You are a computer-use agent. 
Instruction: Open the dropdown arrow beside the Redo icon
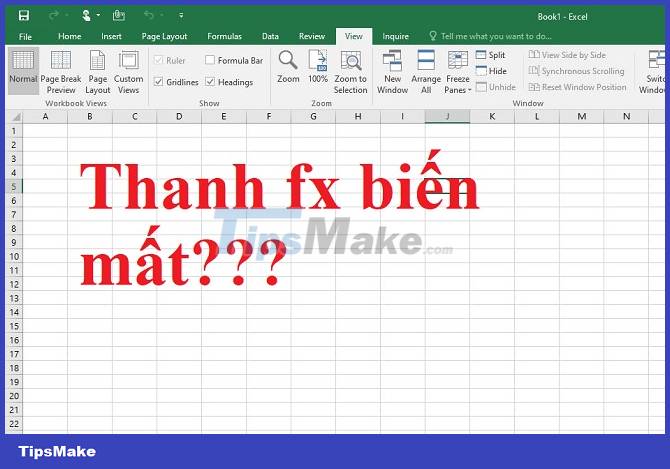(67, 16)
